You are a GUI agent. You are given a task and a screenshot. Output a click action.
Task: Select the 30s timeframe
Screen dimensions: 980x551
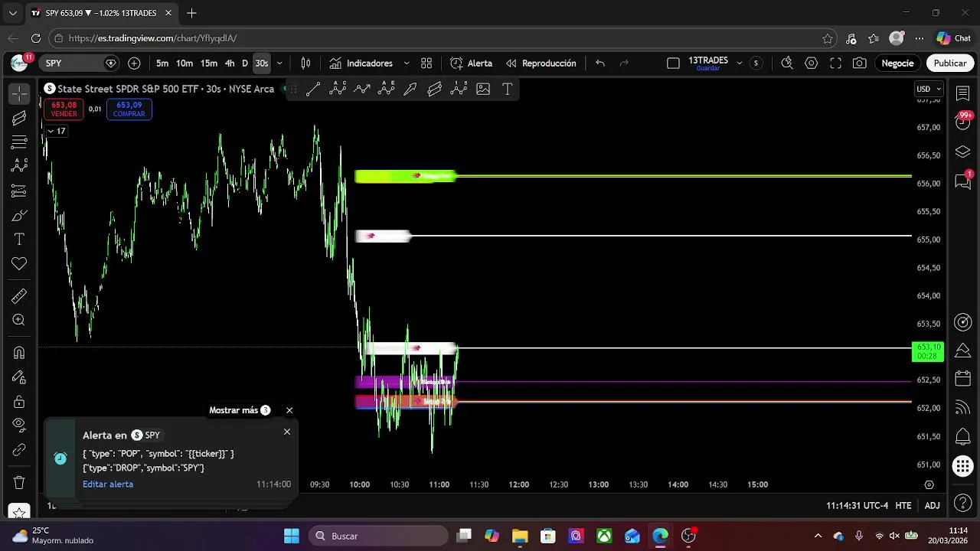point(262,64)
